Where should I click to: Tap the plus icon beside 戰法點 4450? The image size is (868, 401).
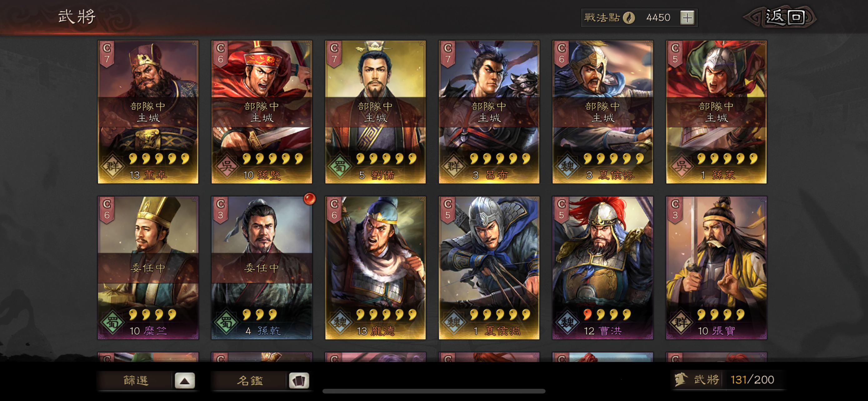(687, 17)
